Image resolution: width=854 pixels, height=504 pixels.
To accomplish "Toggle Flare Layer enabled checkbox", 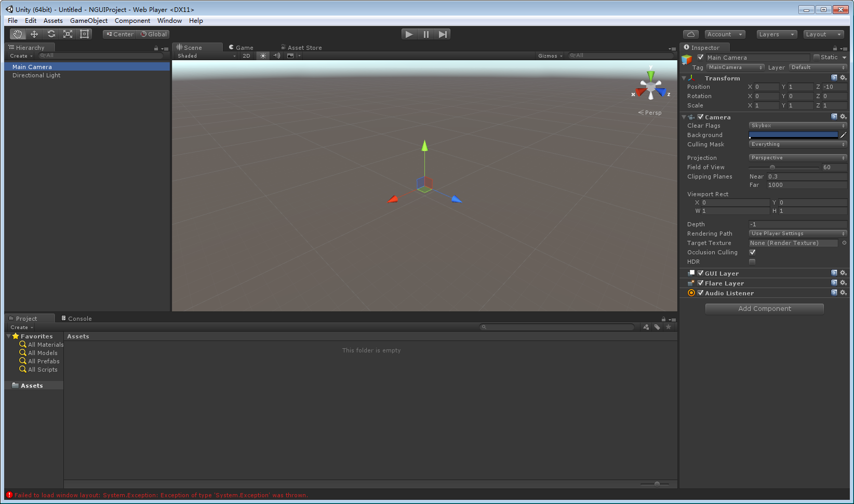I will pyautogui.click(x=700, y=283).
